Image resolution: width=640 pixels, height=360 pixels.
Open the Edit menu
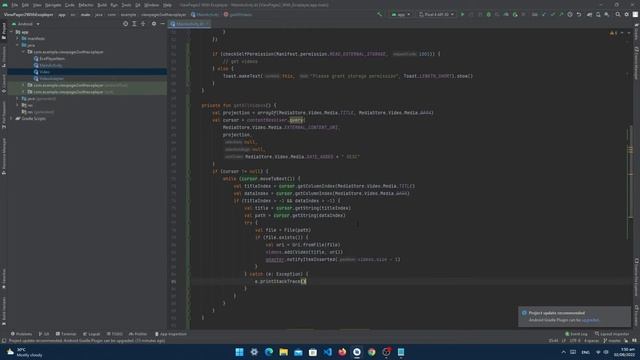coord(25,5)
